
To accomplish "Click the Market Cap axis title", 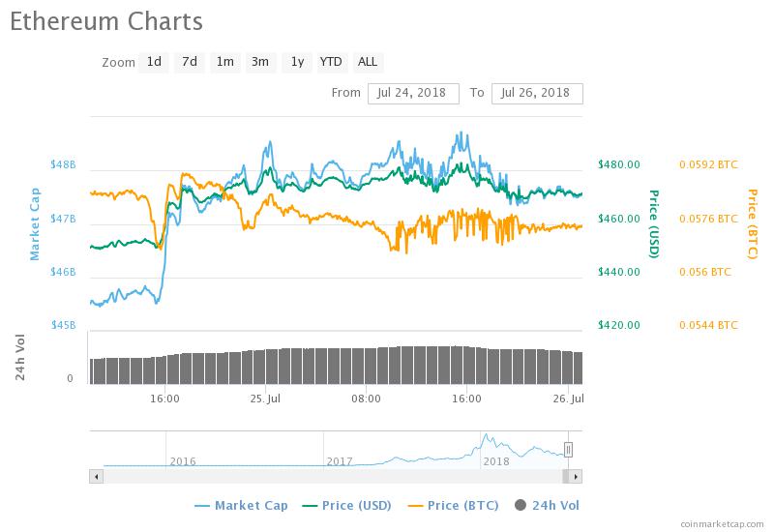I will click(34, 224).
